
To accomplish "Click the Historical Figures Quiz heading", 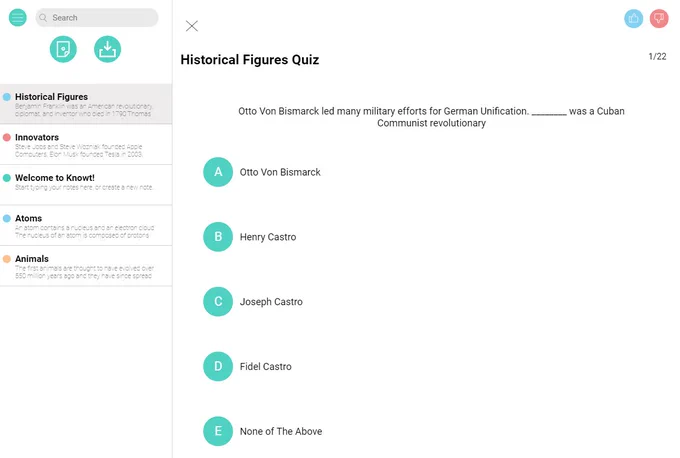I will (250, 60).
